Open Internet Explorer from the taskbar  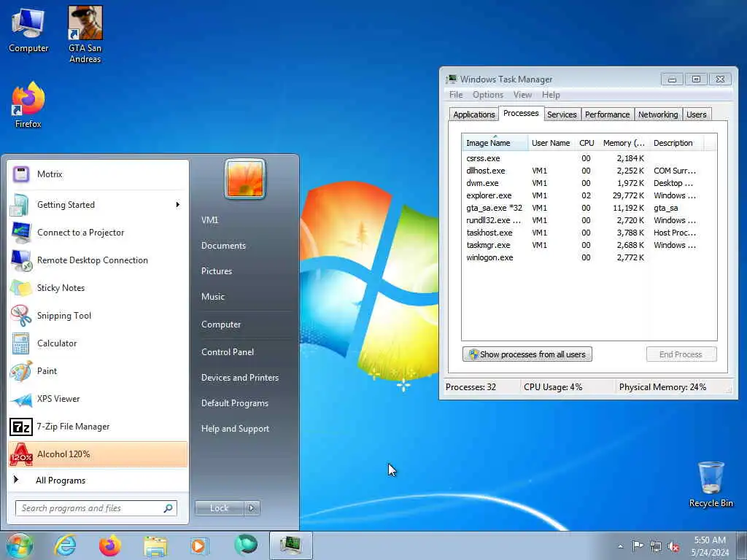tap(65, 545)
